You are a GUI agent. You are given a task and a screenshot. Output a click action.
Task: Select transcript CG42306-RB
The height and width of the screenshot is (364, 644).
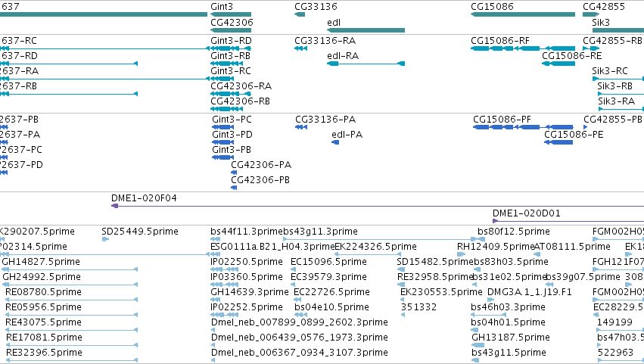(x=240, y=101)
